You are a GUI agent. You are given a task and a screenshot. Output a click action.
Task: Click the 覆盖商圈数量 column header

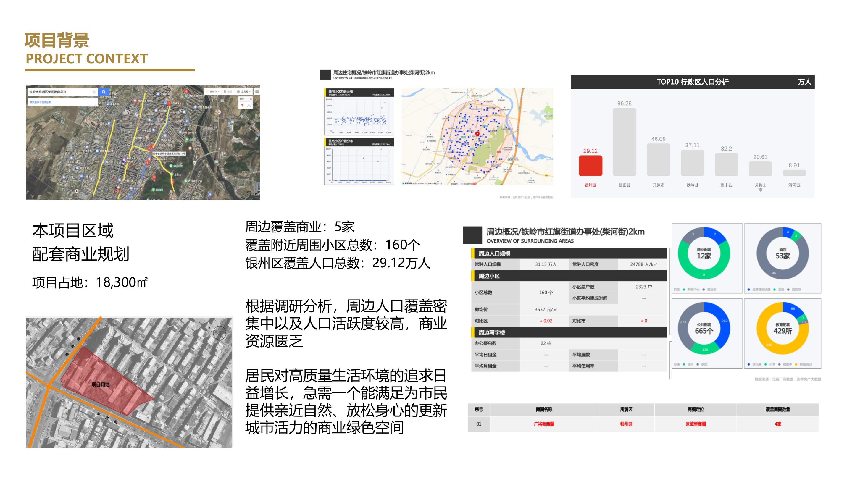tap(778, 409)
